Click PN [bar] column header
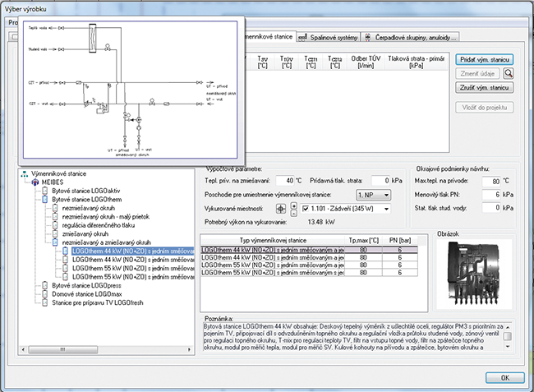Screen dimensions: 534x392 click(x=400, y=240)
